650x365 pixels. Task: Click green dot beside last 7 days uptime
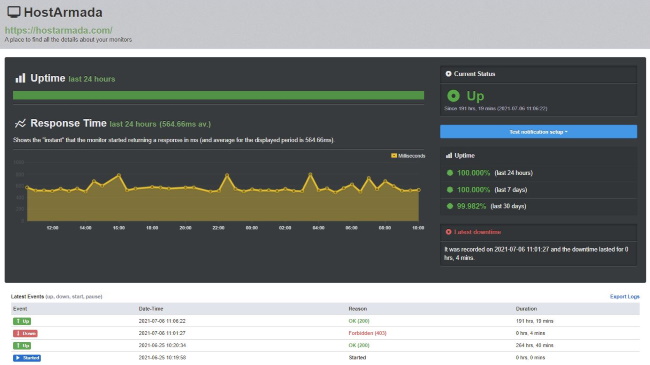[450, 190]
